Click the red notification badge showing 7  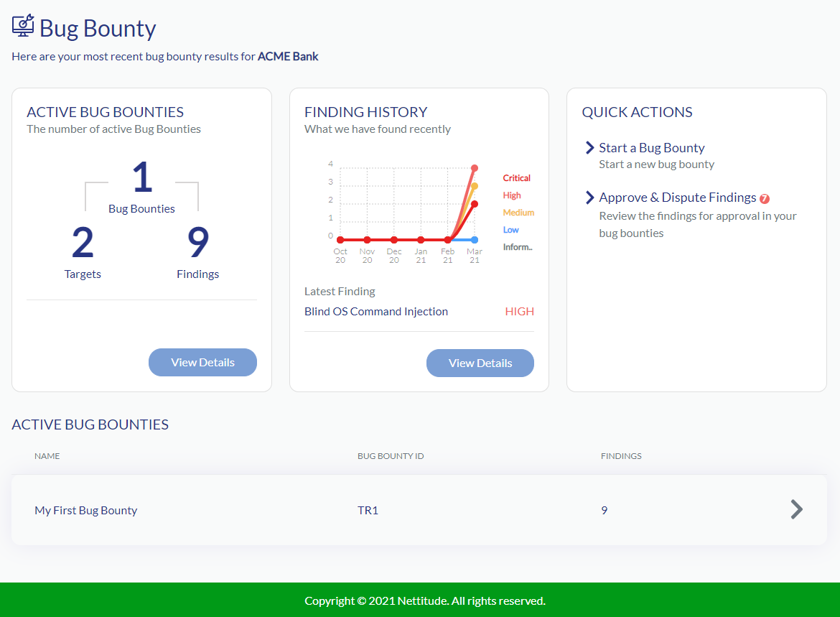point(765,199)
